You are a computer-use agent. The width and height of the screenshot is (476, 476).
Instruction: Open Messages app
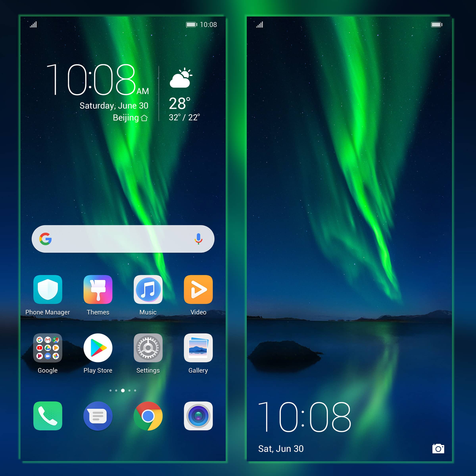point(97,419)
